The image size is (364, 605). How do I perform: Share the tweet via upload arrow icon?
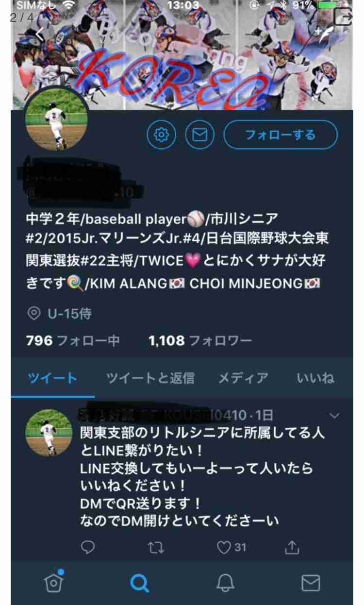(292, 548)
